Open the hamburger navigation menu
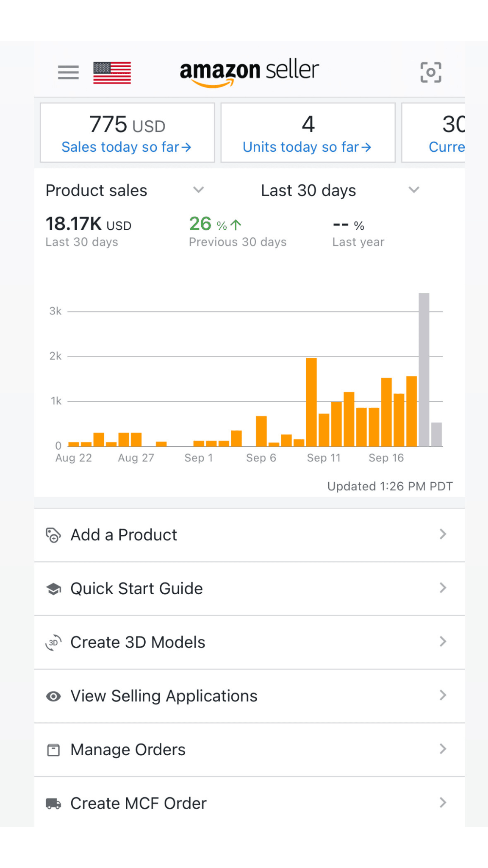 click(68, 72)
